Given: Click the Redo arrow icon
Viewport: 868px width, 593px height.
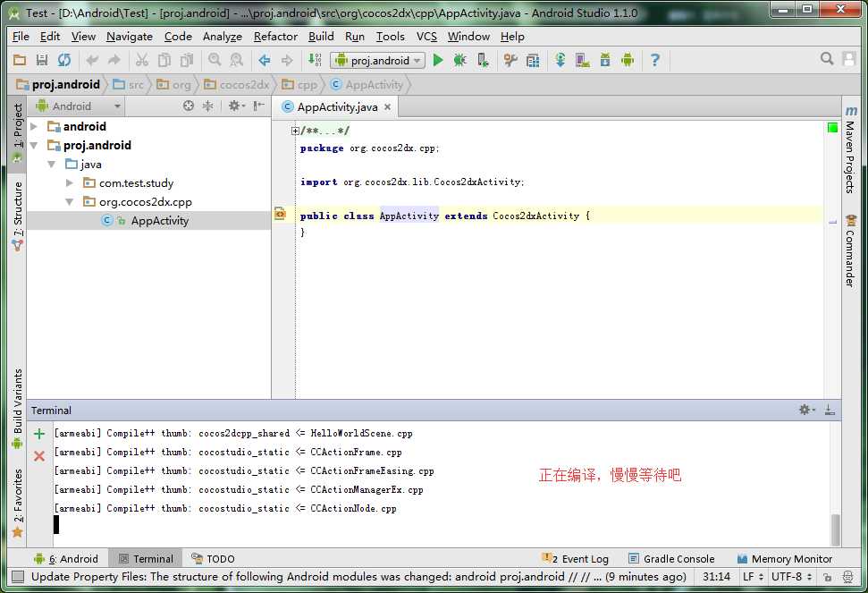Looking at the screenshot, I should point(114,60).
